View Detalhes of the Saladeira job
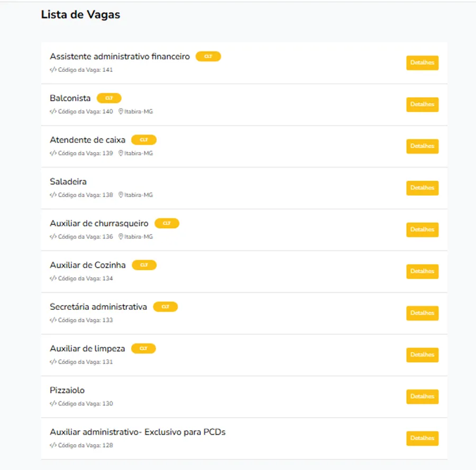The width and height of the screenshot is (476, 470). pos(422,188)
